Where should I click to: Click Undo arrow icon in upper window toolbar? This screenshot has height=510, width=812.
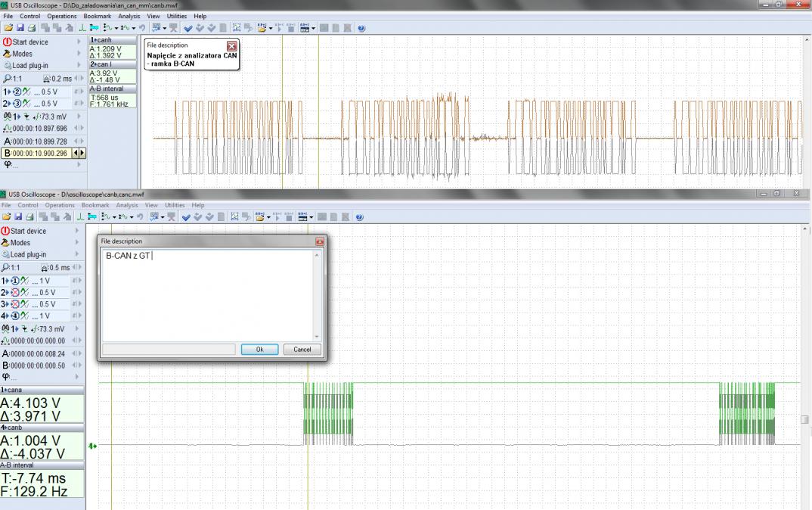(x=142, y=28)
